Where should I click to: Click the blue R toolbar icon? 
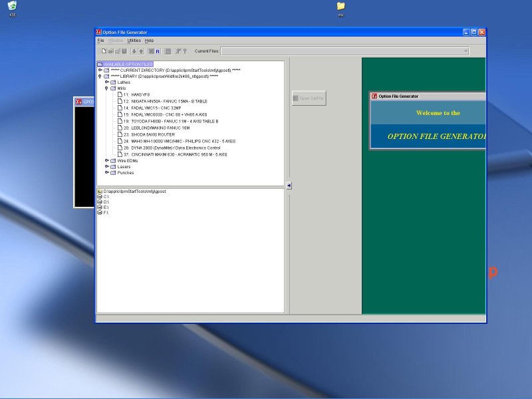click(x=158, y=51)
